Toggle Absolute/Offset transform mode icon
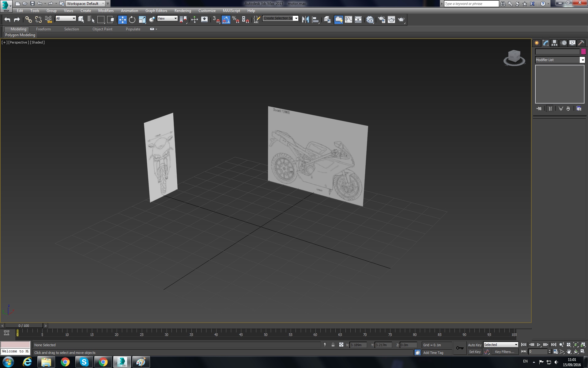588x368 pixels. click(x=341, y=345)
